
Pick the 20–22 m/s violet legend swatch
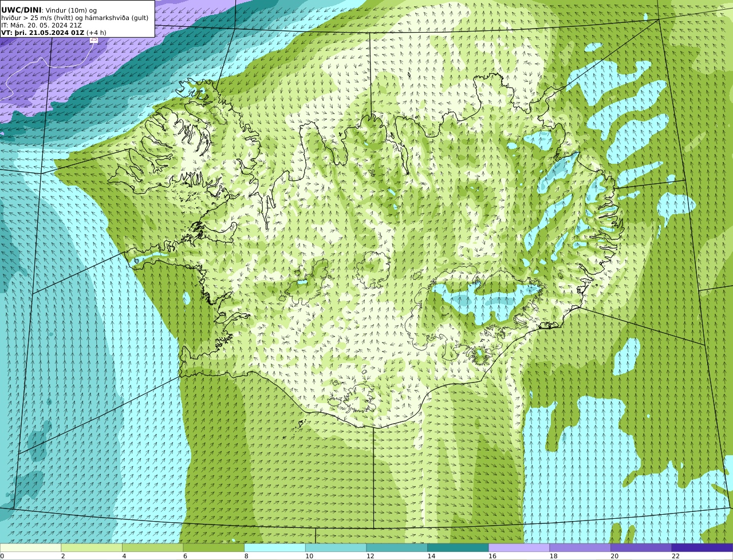(641, 547)
